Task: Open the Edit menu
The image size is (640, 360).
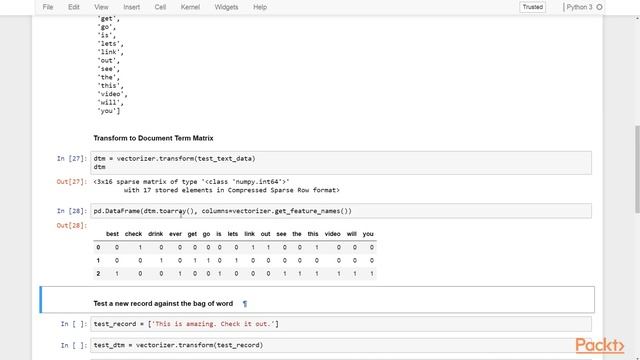Action: [x=74, y=7]
